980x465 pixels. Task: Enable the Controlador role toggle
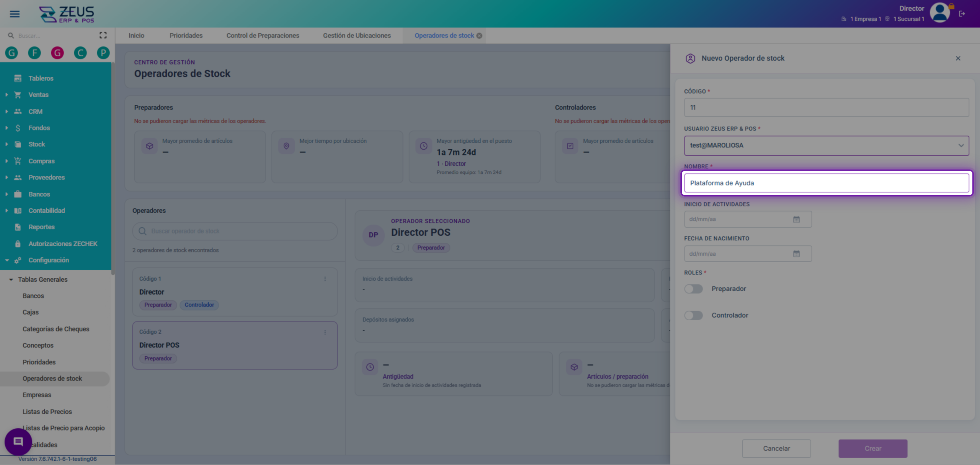(693, 315)
